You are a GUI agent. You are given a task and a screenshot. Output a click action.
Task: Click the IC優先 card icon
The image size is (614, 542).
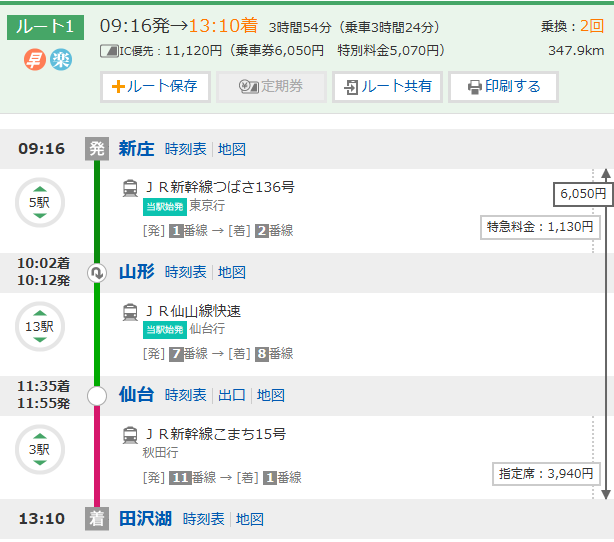110,51
